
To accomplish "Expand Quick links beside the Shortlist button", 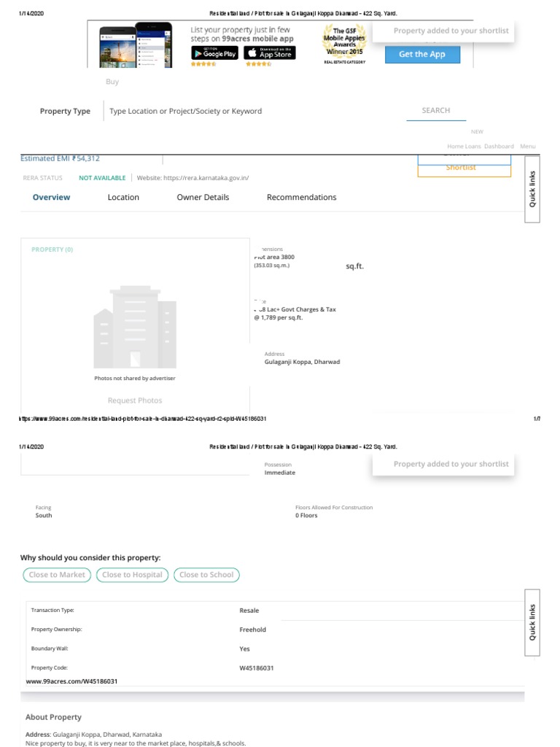I will (x=532, y=189).
